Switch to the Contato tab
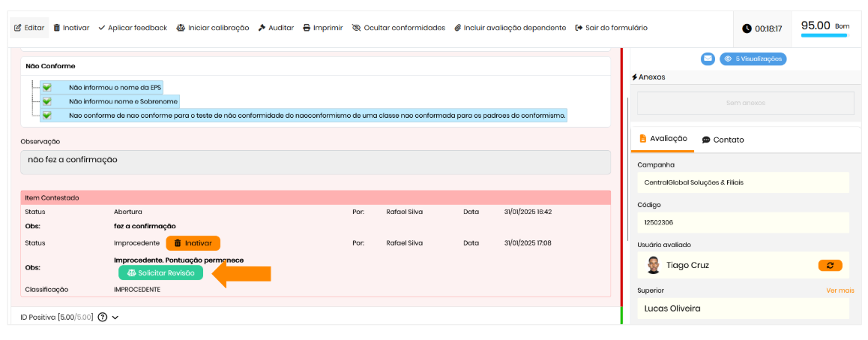Screen dimensions: 868x340 tap(723, 140)
